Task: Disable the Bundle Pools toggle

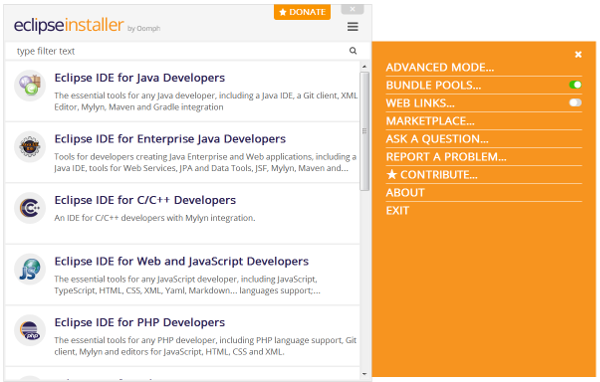Action: click(x=575, y=85)
